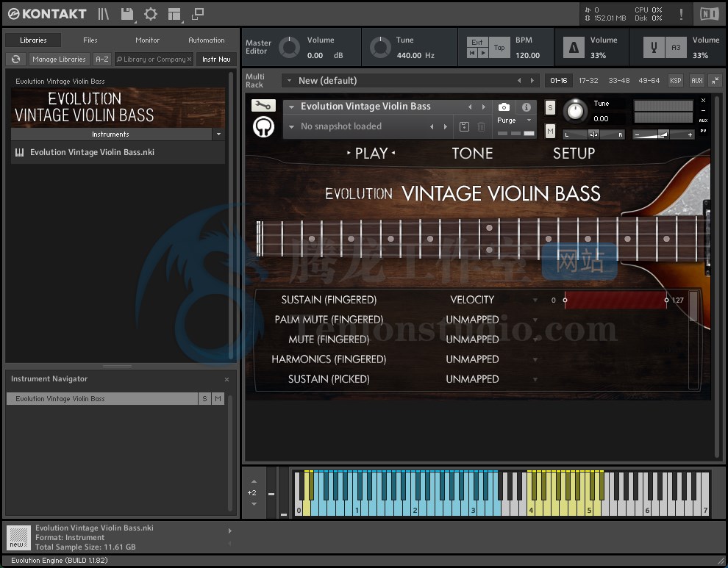Click the Library or Company search field
Viewport: 728px width, 568px height.
[154, 60]
